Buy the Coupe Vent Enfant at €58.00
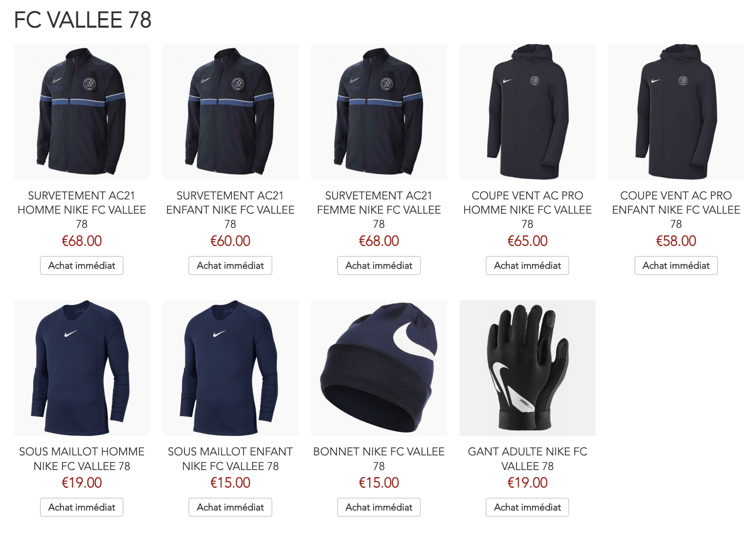This screenshot has height=546, width=756. pyautogui.click(x=676, y=265)
